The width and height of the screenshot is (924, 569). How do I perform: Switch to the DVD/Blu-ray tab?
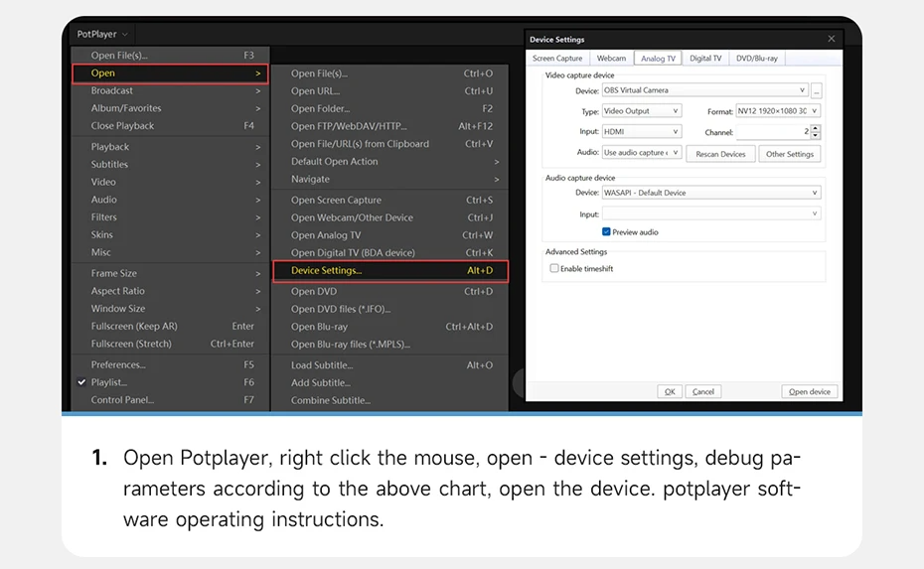click(x=757, y=59)
